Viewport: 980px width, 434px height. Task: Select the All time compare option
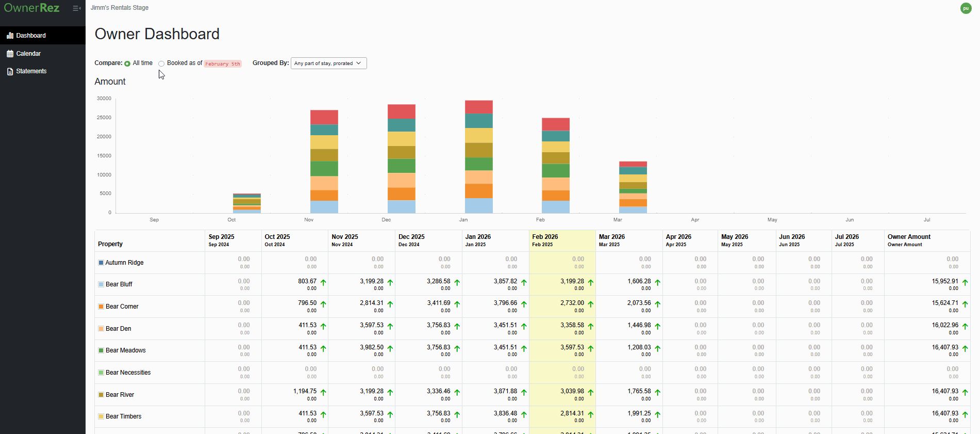click(127, 63)
